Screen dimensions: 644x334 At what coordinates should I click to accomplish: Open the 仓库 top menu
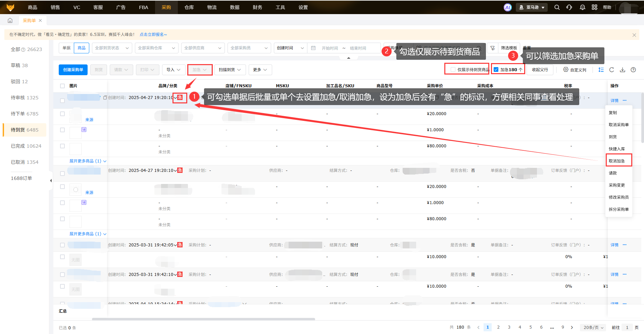click(189, 7)
